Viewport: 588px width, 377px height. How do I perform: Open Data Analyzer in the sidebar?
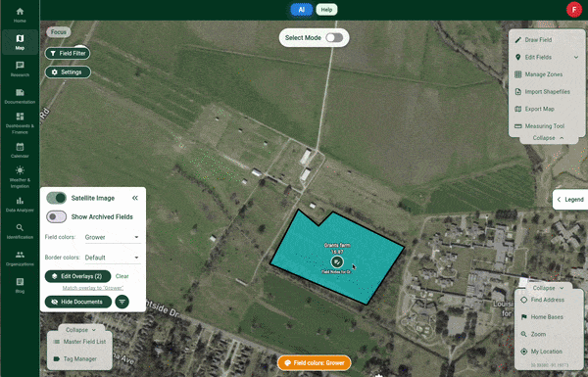20,205
